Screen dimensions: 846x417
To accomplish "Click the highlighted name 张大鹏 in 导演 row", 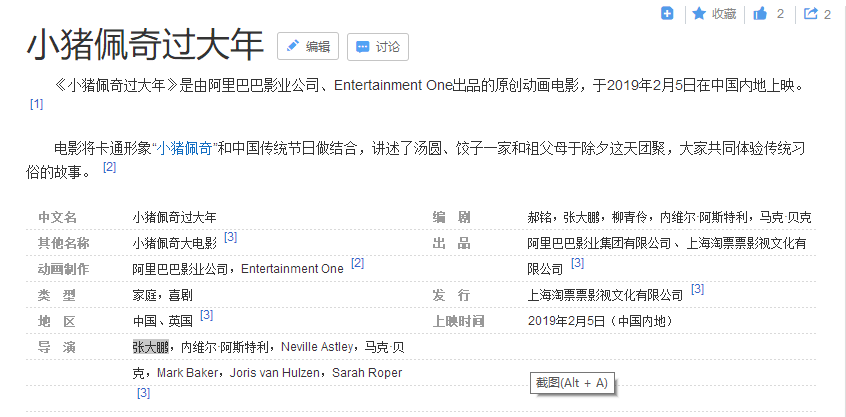I will pos(151,347).
